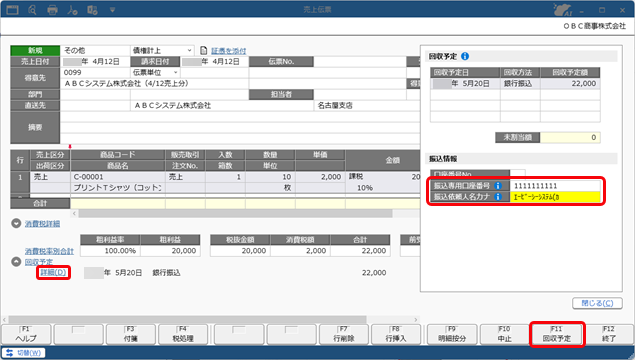Click the 回収予定額 cell 22,000 in panel
The width and height of the screenshot is (635, 360).
coord(570,83)
